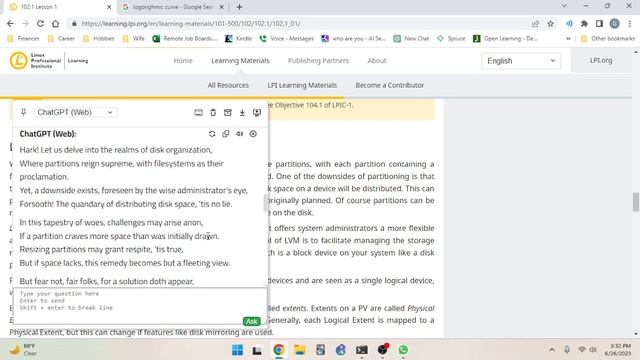Regenerate the ChatGPT answer with refresh icon

pos(212,134)
